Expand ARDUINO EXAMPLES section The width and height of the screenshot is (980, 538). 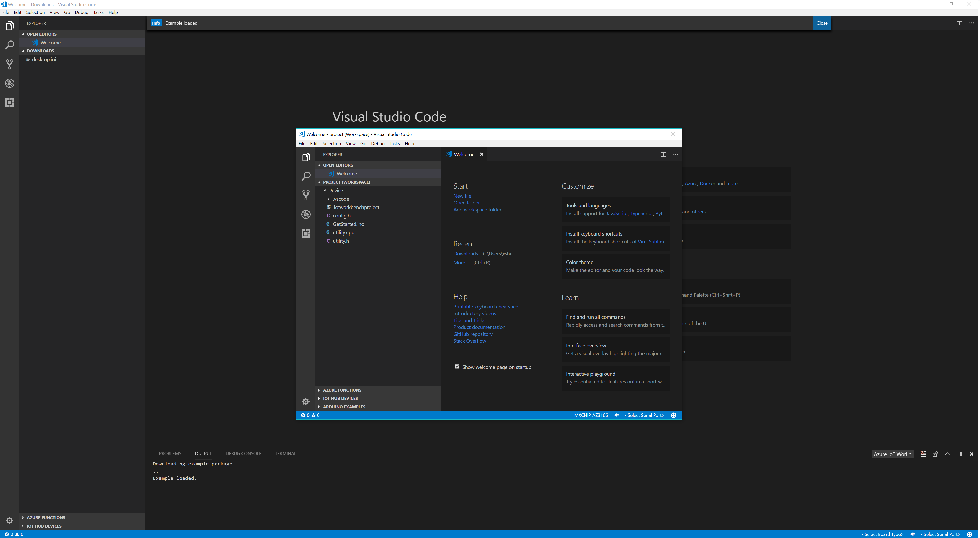point(378,407)
